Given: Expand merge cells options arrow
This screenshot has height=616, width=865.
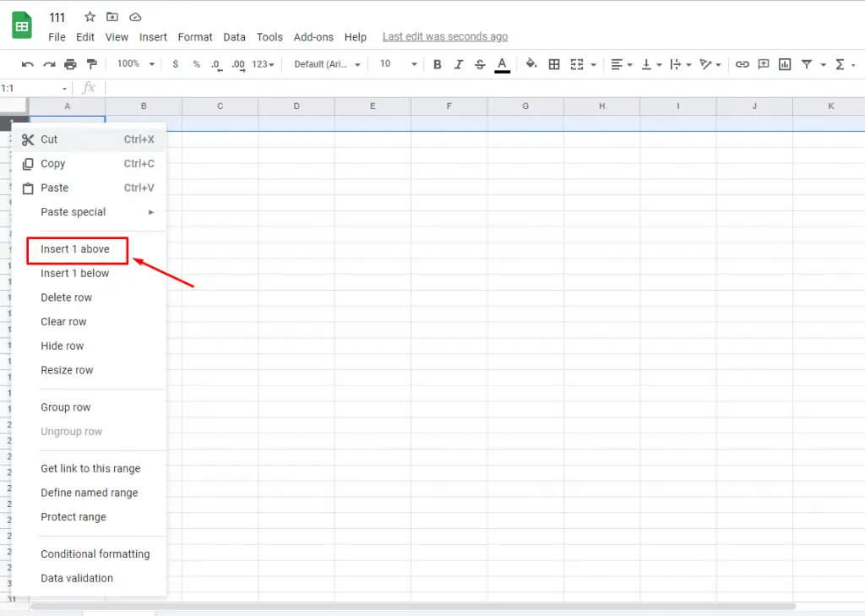Looking at the screenshot, I should (x=594, y=64).
